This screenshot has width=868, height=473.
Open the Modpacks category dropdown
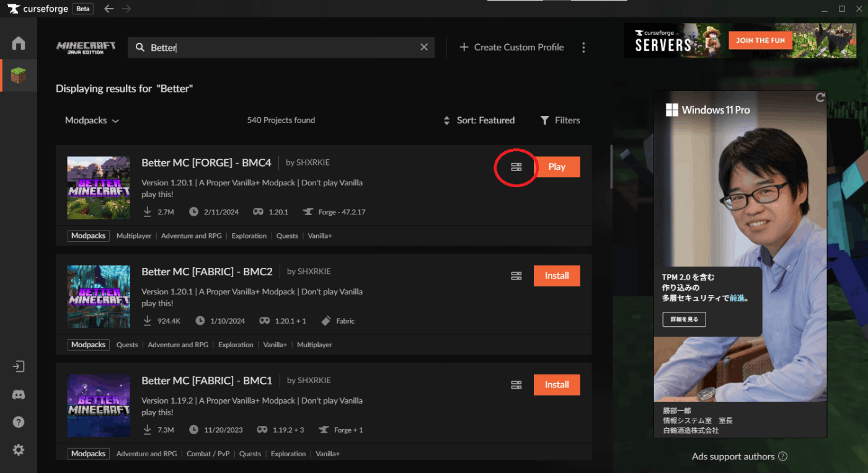point(92,120)
